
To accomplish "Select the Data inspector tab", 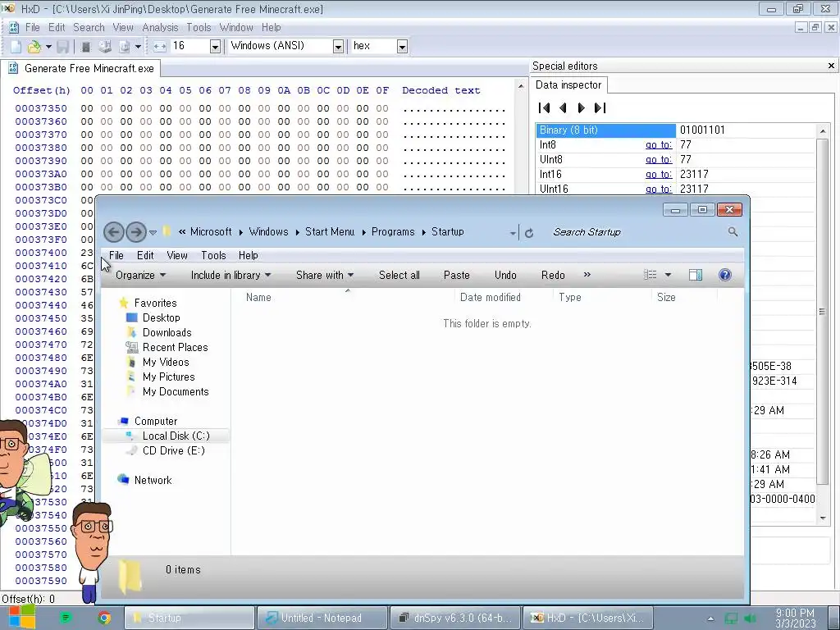I will click(568, 84).
